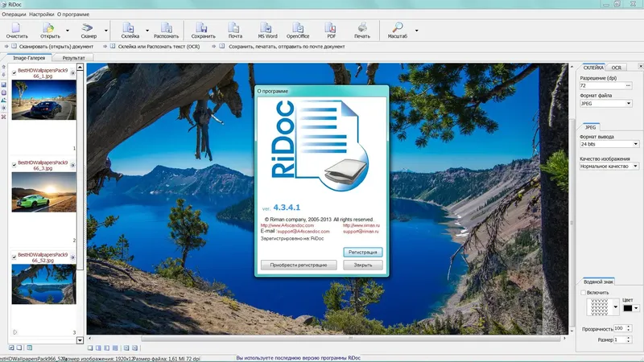
Task: Click the floppy save icon in left sidebar
Action: click(4, 84)
